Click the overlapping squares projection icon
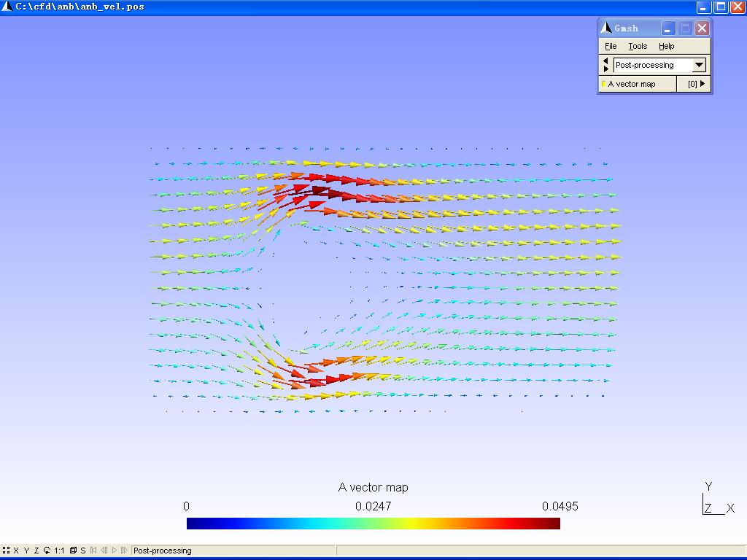This screenshot has width=747, height=560. 73,551
